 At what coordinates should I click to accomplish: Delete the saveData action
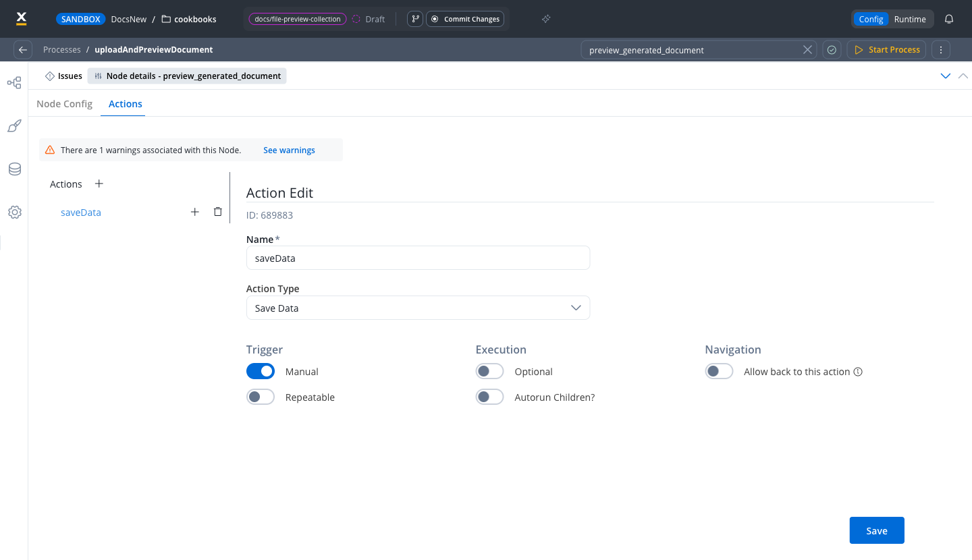click(217, 212)
